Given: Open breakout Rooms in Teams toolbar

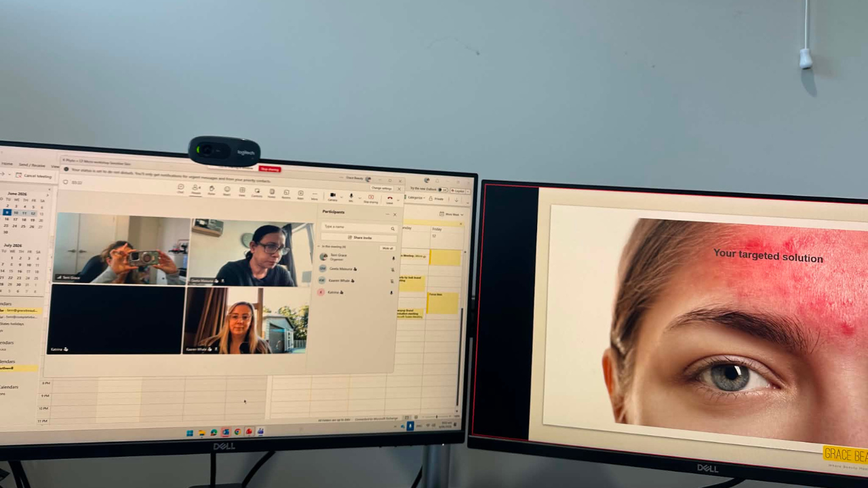Looking at the screenshot, I should point(286,194).
